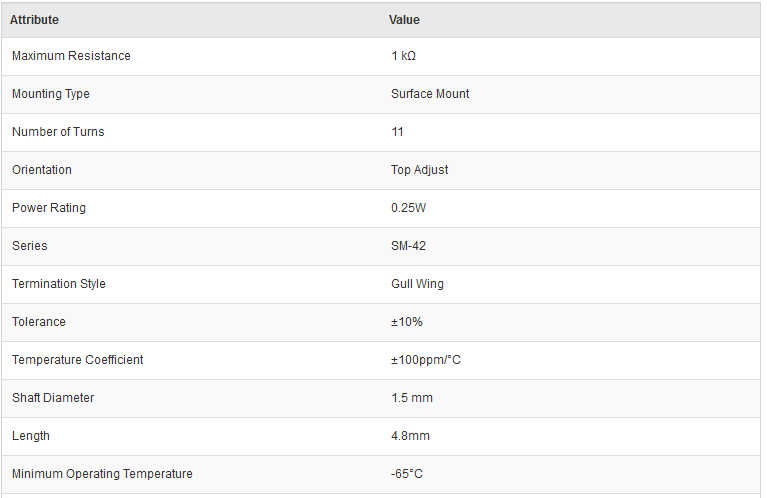
Task: Click the Gull Wing value
Action: tap(417, 284)
